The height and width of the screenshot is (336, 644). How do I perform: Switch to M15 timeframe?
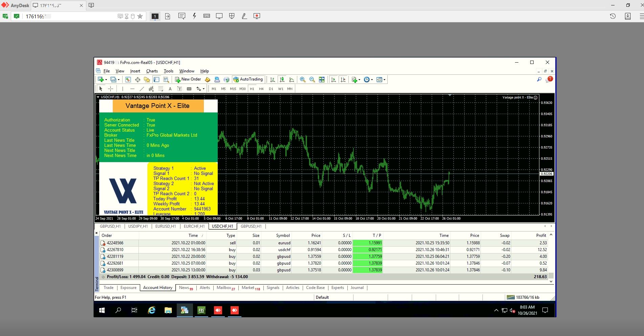coord(233,89)
